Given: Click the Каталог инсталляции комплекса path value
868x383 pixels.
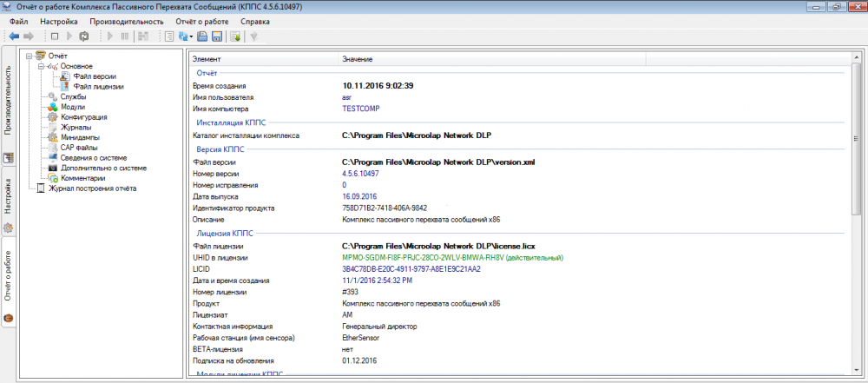Looking at the screenshot, I should pos(417,135).
